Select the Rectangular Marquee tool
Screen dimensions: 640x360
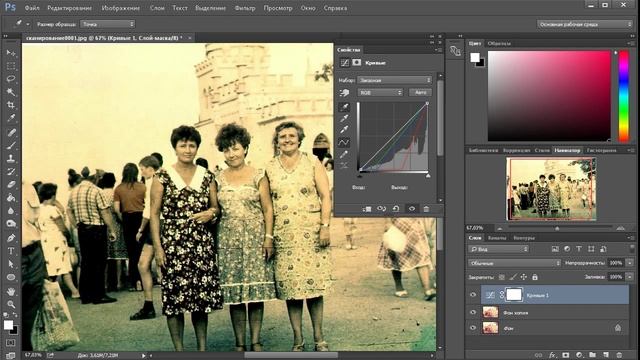11,66
